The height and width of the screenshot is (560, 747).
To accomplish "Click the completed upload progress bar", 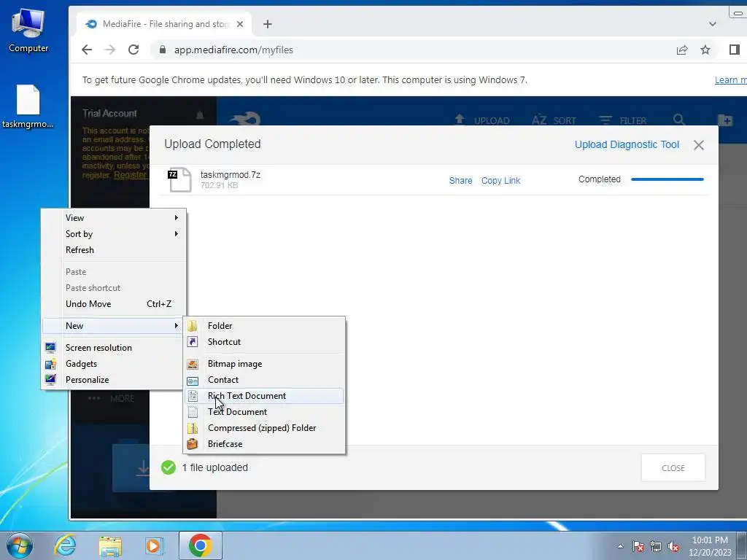I will 667,179.
